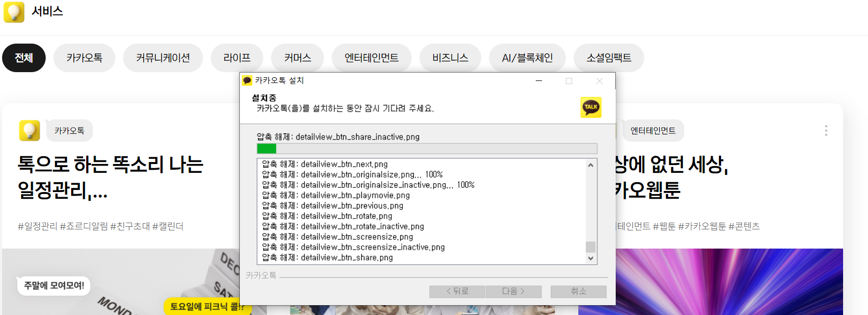
Task: Switch to the 엔터테인먼트 category tab
Action: coord(372,58)
